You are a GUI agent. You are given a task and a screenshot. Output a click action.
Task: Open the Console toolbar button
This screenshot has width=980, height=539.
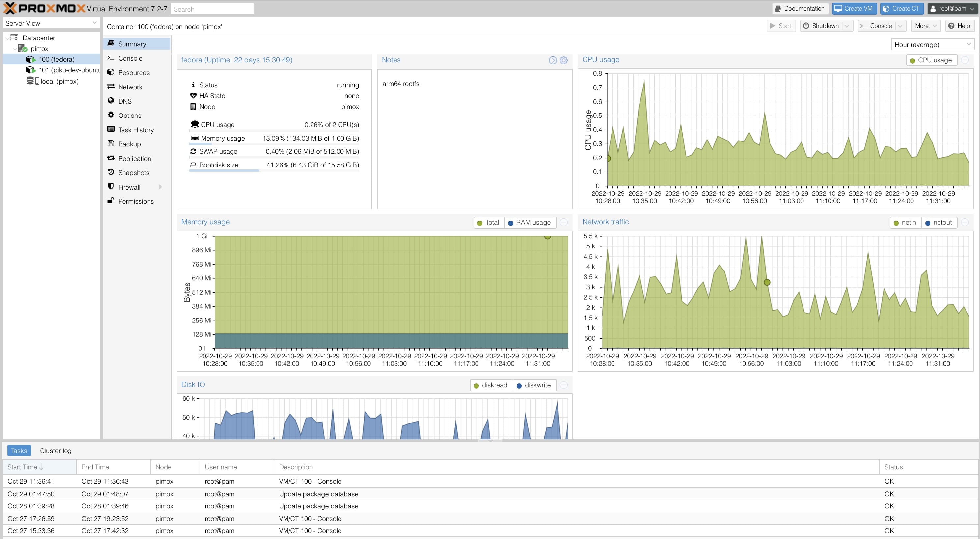pyautogui.click(x=876, y=26)
